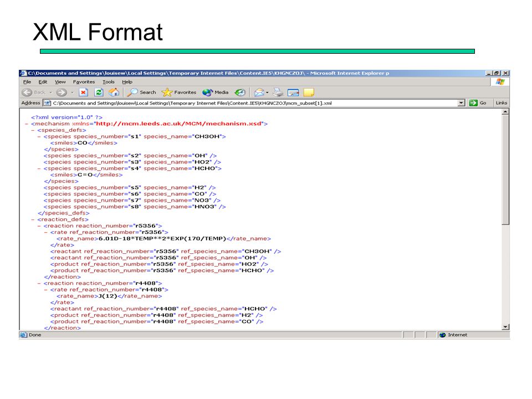Refresh the page using the Refresh icon
This screenshot has height=399, width=532.
click(x=99, y=93)
